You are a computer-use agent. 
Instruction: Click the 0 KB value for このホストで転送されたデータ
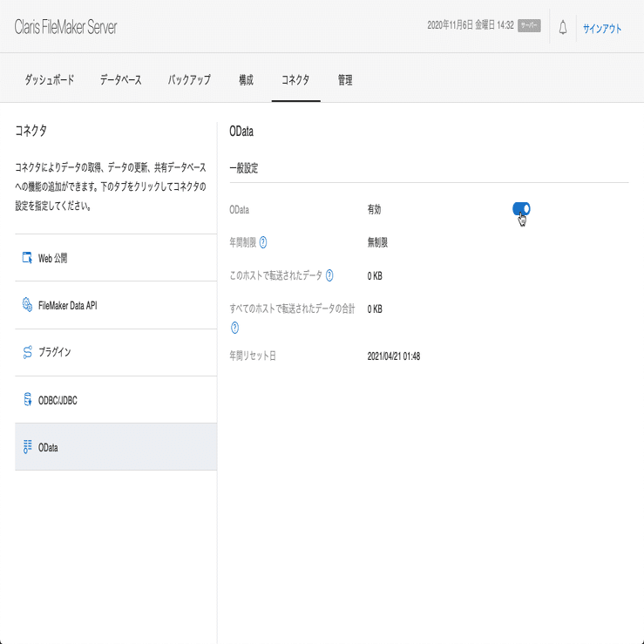pyautogui.click(x=375, y=275)
